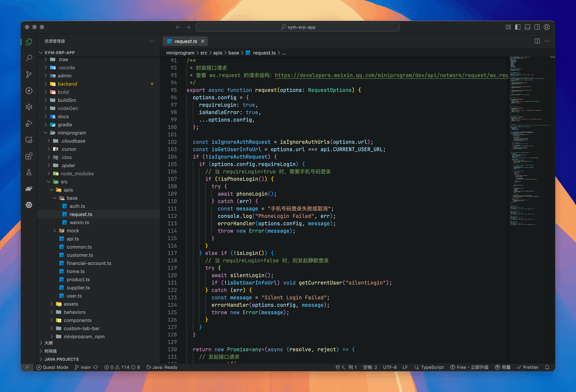Split the editor to the right

tap(537, 41)
